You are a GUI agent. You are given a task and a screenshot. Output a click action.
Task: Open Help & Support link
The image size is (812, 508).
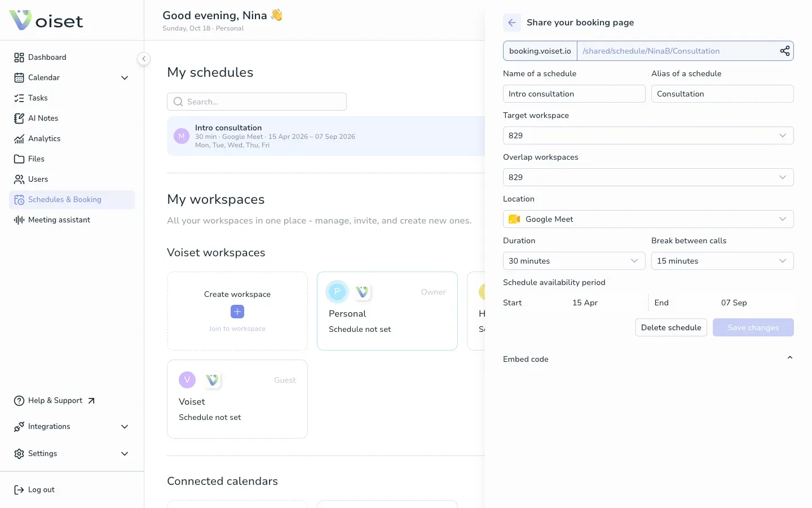click(x=55, y=400)
